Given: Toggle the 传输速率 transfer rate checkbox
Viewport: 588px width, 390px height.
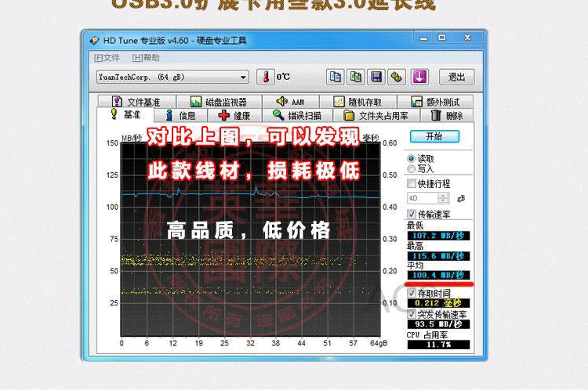Looking at the screenshot, I should click(412, 214).
